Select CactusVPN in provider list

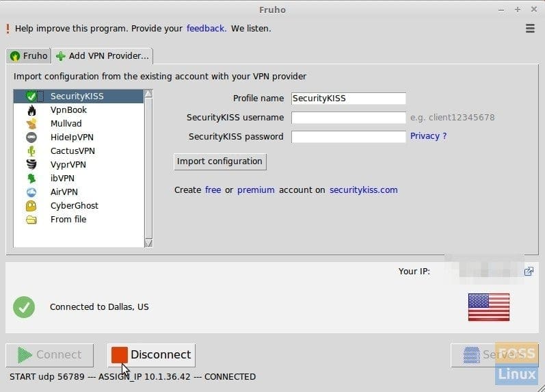[79, 151]
